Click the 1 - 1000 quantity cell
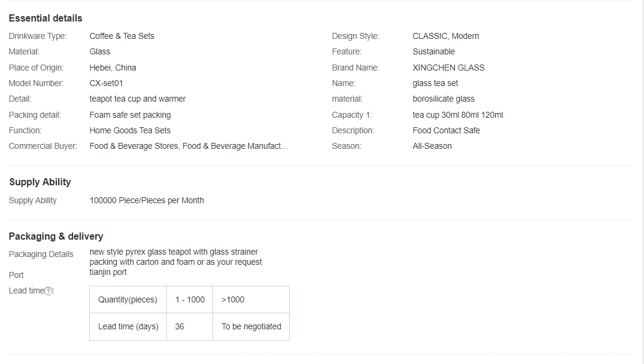 190,299
